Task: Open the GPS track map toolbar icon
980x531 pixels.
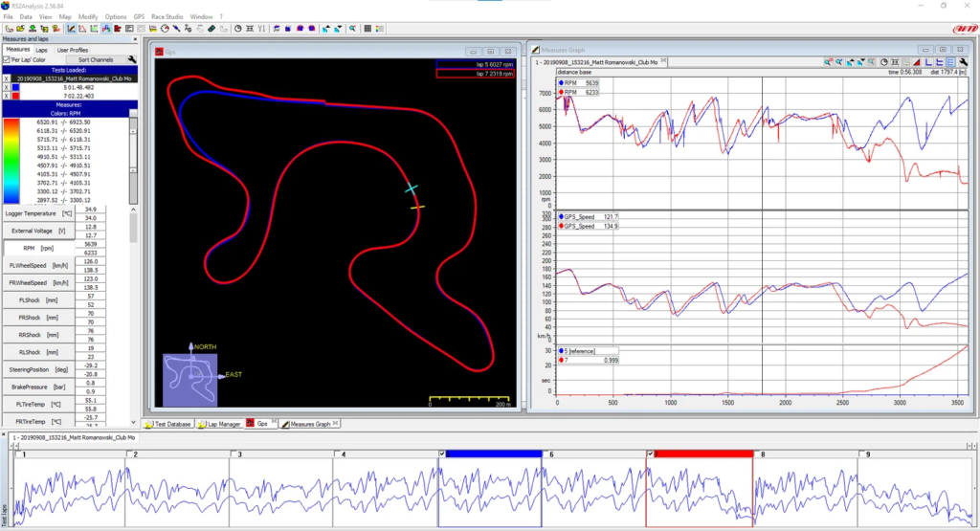Action: pyautogui.click(x=106, y=29)
